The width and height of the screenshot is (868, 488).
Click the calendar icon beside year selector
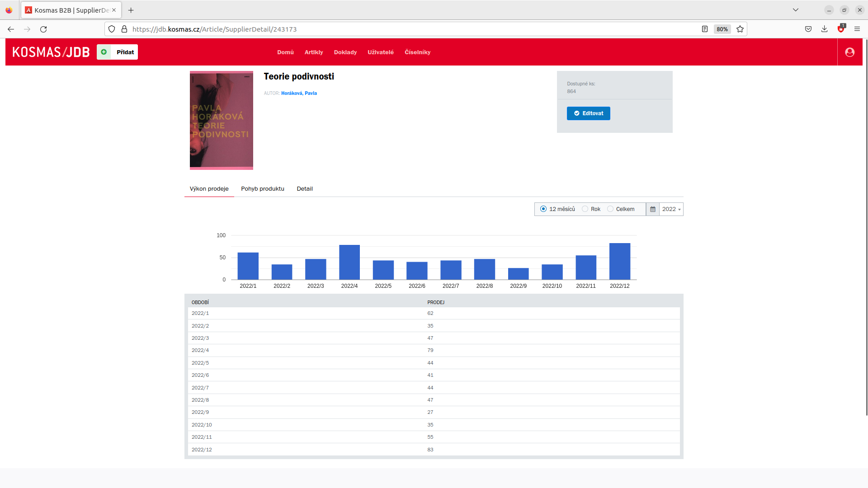tap(652, 209)
